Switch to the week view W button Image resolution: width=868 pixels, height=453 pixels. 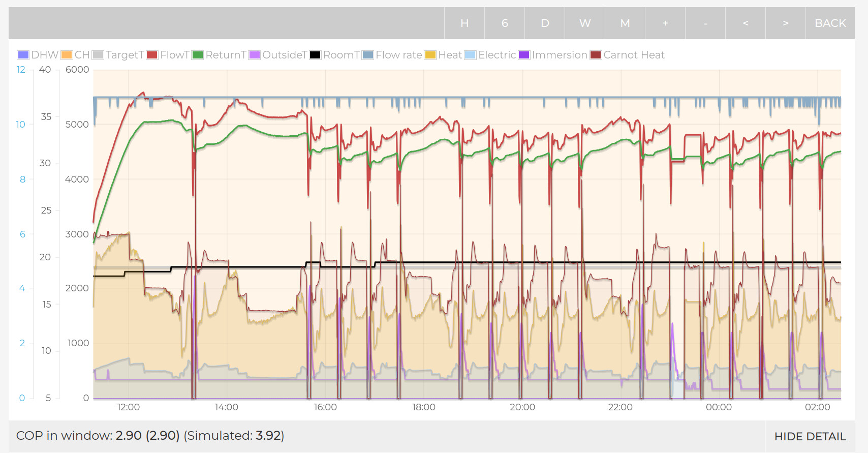[x=585, y=23]
